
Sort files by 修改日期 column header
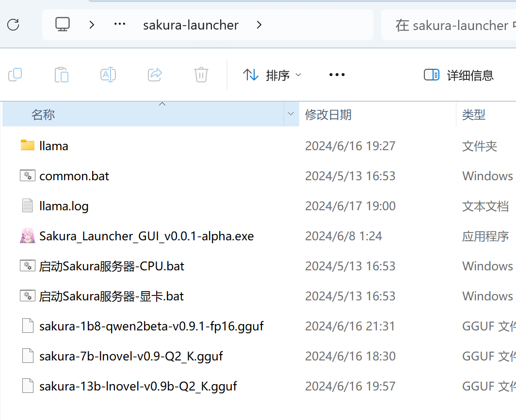coord(328,115)
